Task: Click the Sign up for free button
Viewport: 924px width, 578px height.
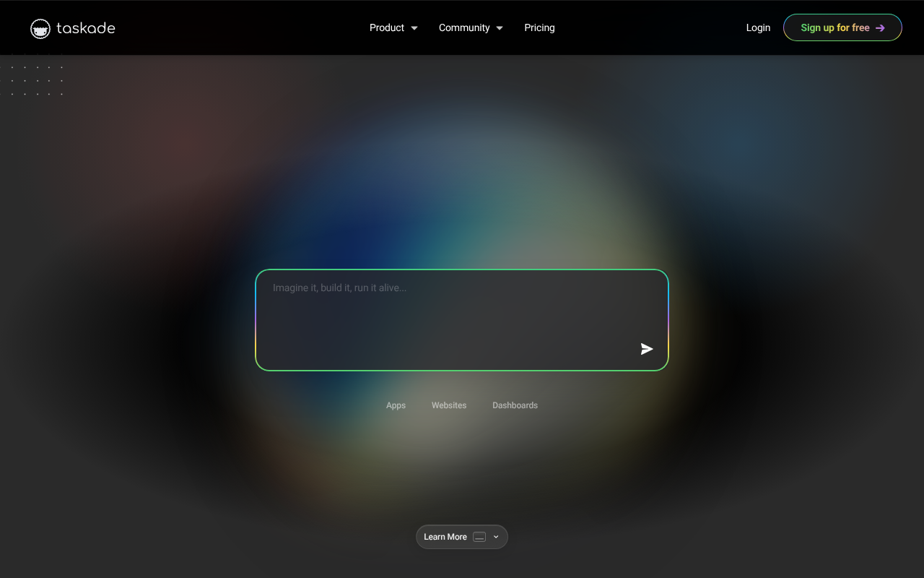Action: 842,27
